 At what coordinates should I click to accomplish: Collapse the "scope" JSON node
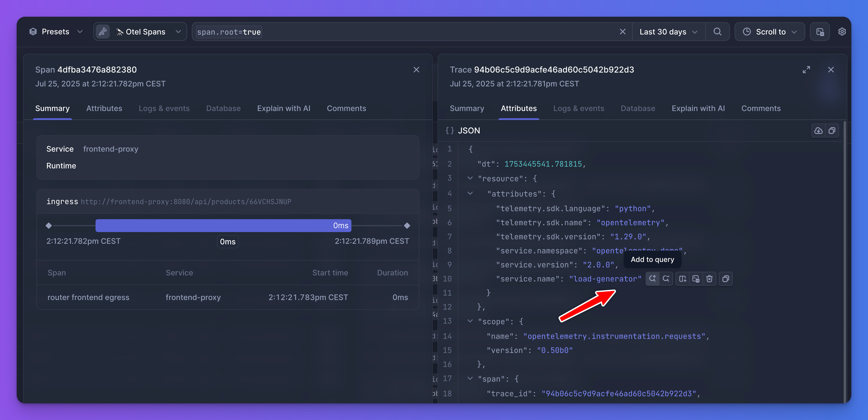(x=470, y=321)
